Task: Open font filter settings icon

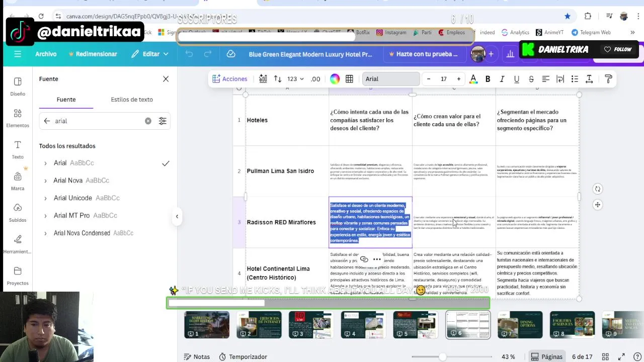Action: pos(163,121)
